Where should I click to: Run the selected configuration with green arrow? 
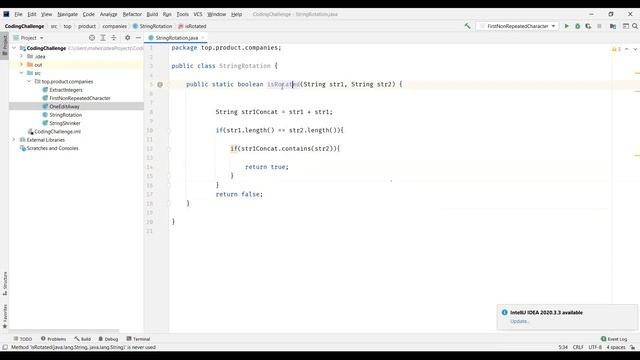click(567, 26)
